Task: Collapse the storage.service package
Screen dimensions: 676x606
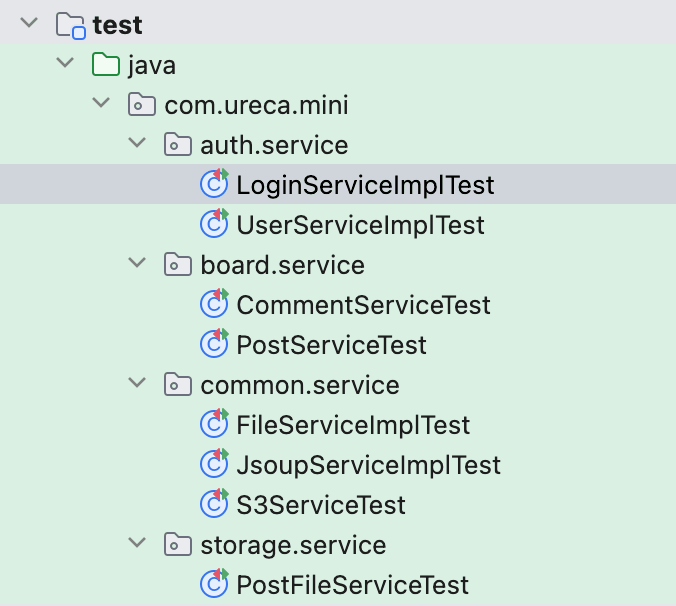Action: tap(137, 544)
